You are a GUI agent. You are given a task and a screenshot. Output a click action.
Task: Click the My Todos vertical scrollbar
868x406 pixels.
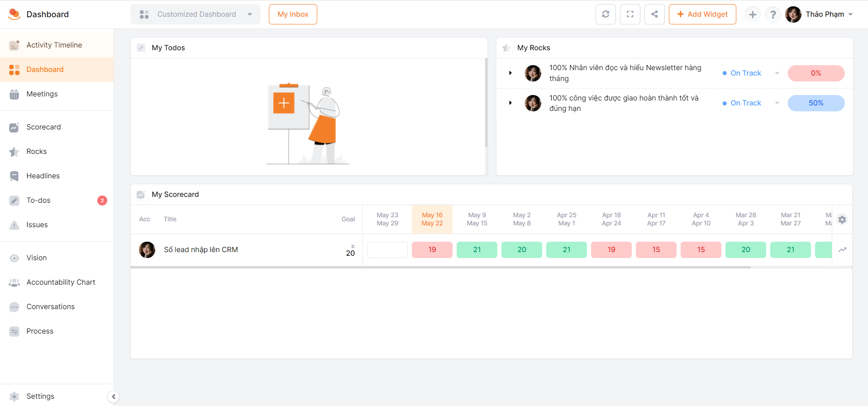[x=486, y=103]
